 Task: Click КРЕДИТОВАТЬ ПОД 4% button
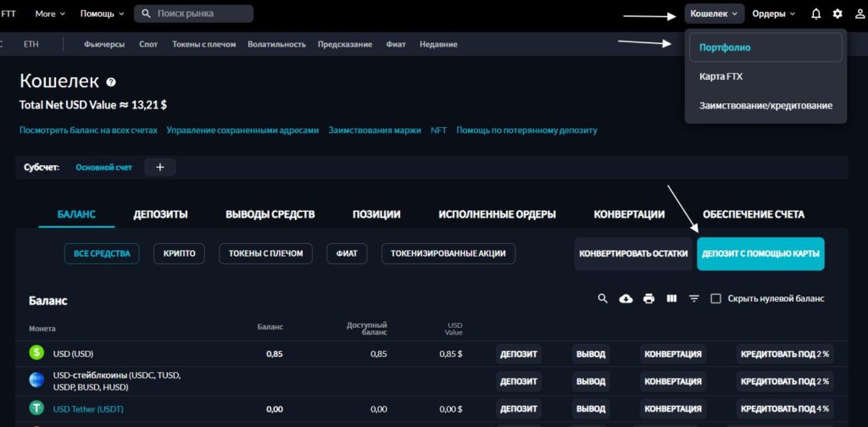pyautogui.click(x=785, y=409)
